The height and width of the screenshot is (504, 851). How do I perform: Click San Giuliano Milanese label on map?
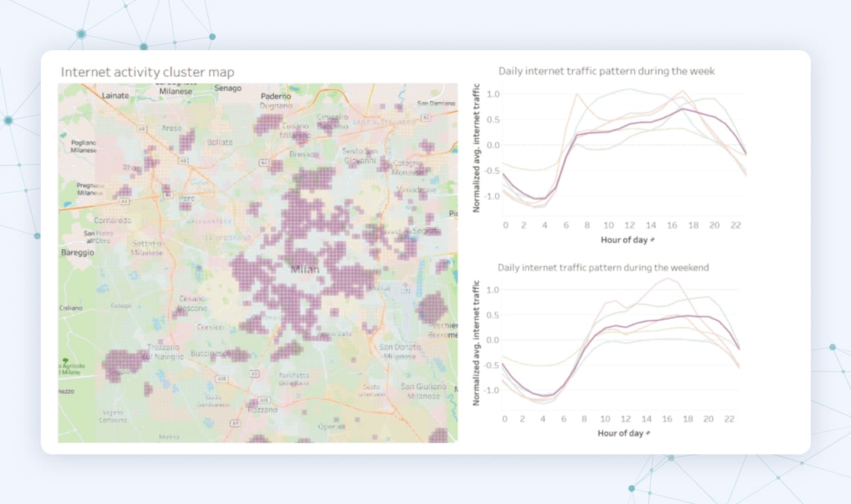click(424, 391)
